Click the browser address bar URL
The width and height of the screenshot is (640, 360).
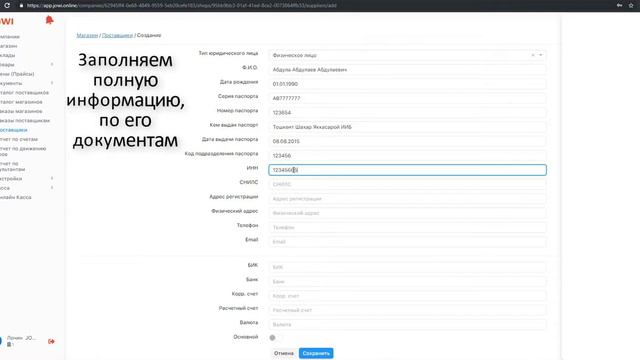pyautogui.click(x=182, y=6)
